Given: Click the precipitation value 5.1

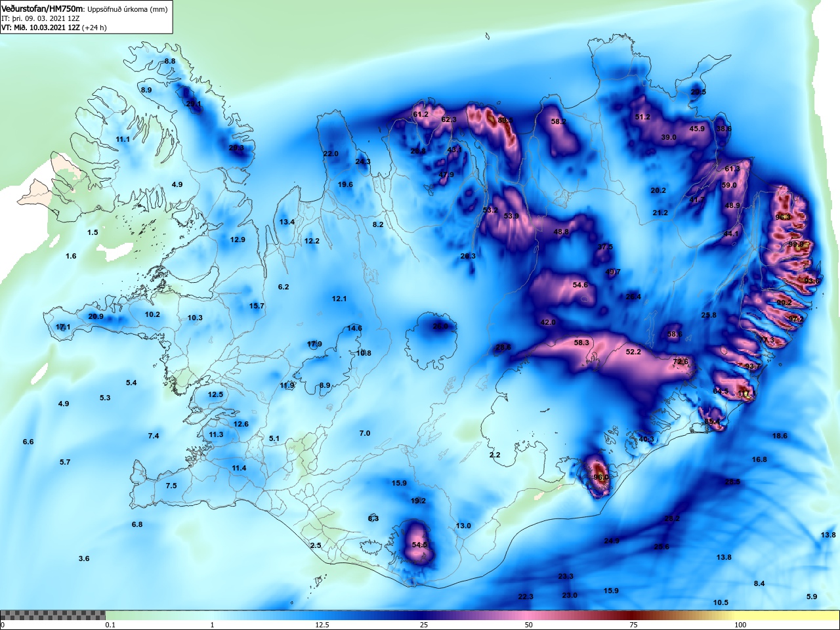Looking at the screenshot, I should (x=274, y=438).
